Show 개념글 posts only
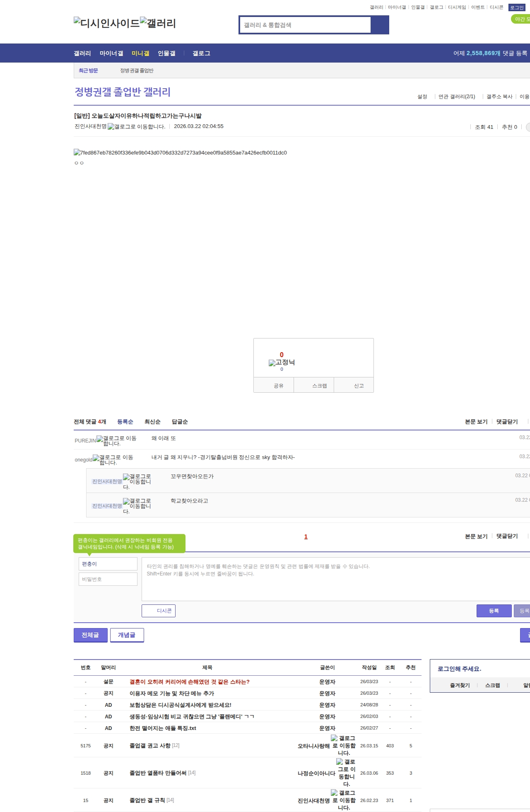This screenshot has height=812, width=530. tap(127, 635)
